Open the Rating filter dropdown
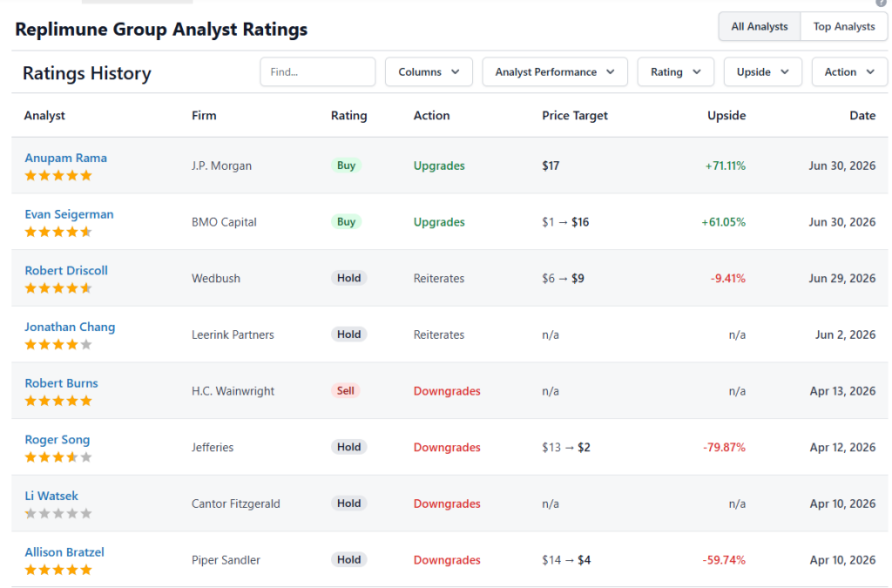This screenshot has width=892, height=588. [676, 71]
